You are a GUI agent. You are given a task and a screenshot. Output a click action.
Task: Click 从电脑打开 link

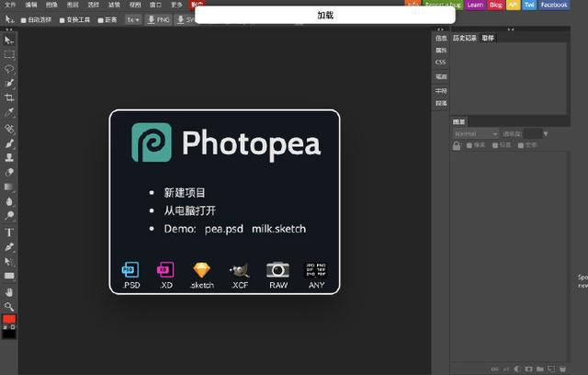tap(190, 210)
